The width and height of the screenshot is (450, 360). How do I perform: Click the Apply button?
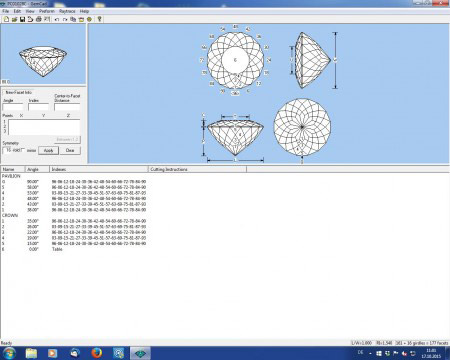pos(48,150)
